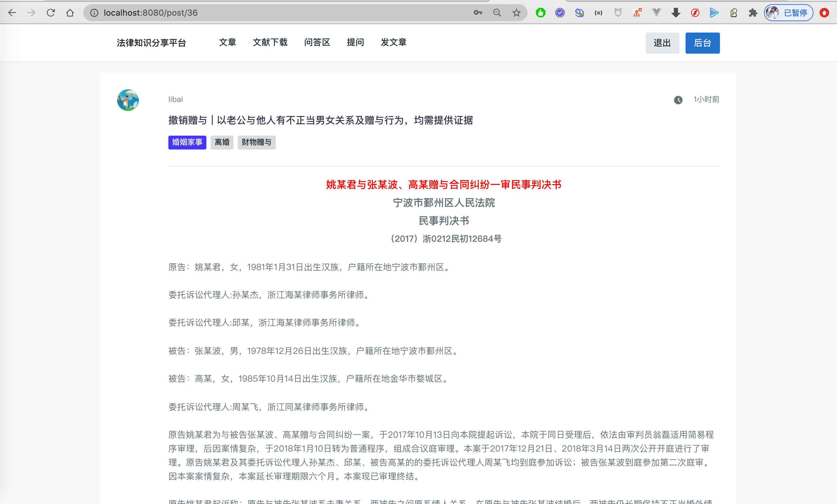The width and height of the screenshot is (837, 504).
Task: Go to 文献下载 page
Action: click(x=270, y=43)
